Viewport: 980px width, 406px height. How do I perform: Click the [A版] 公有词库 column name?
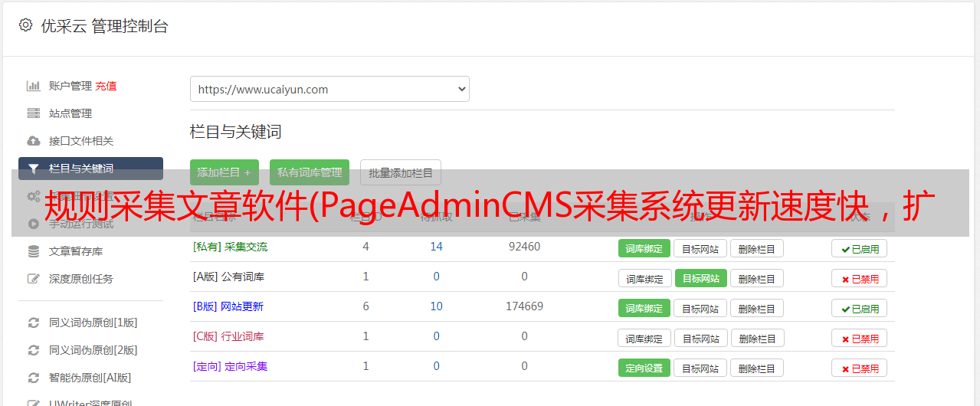[228, 277]
